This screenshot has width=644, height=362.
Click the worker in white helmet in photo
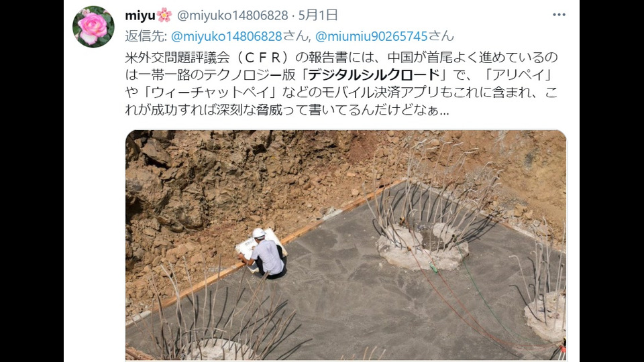click(266, 253)
